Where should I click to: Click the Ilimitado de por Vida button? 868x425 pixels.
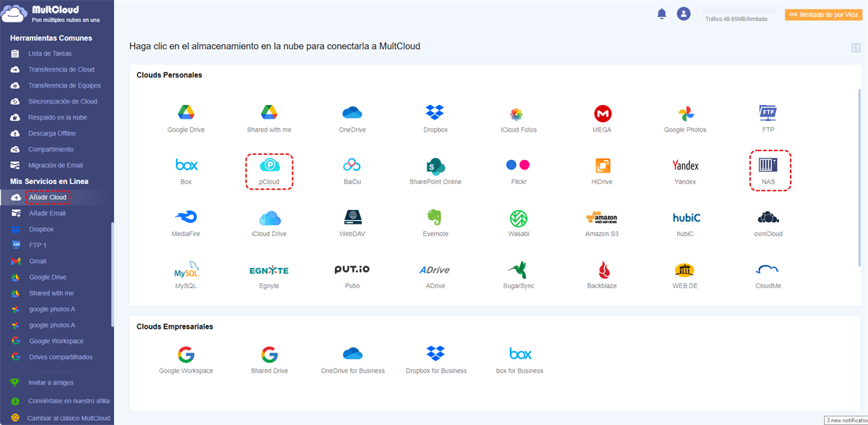tap(823, 14)
